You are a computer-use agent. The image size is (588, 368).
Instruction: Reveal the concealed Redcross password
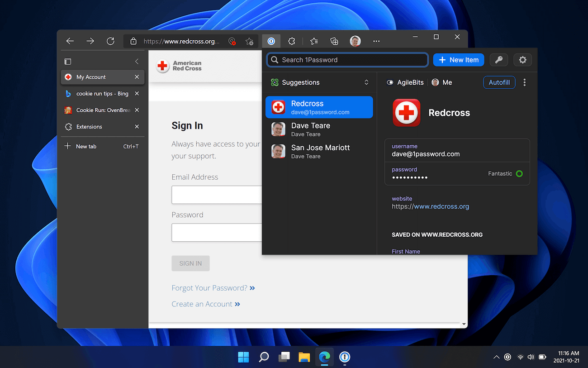click(x=409, y=178)
